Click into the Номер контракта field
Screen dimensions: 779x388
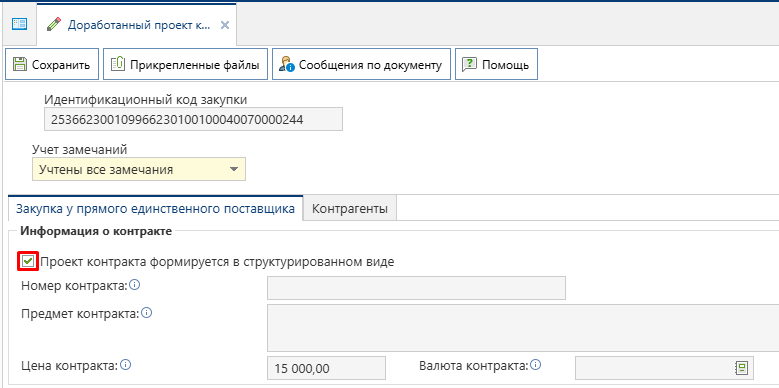pos(416,288)
